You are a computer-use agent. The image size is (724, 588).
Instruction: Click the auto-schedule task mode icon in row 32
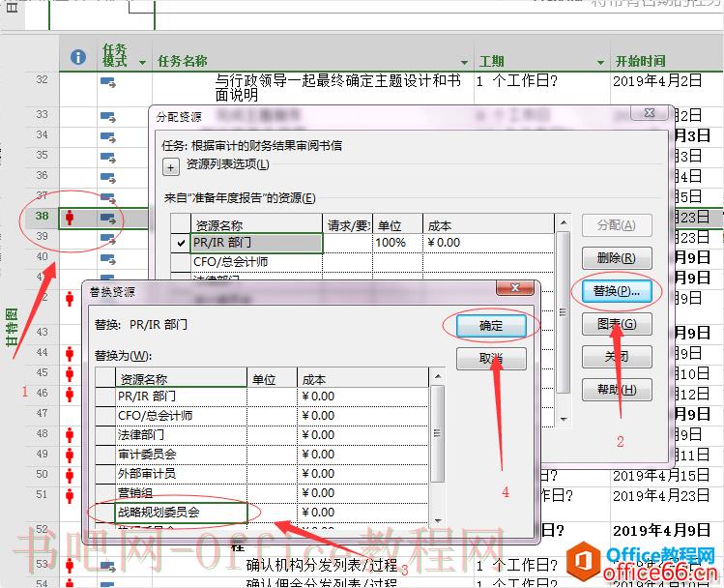(x=108, y=82)
